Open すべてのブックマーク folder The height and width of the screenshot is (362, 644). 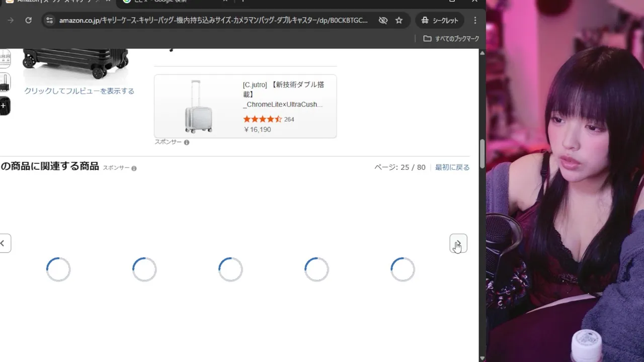click(451, 39)
